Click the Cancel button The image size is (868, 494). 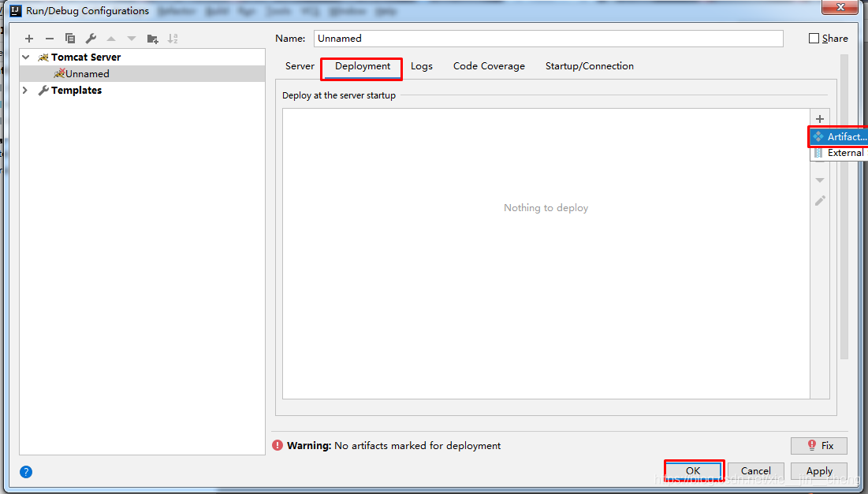[x=755, y=471]
